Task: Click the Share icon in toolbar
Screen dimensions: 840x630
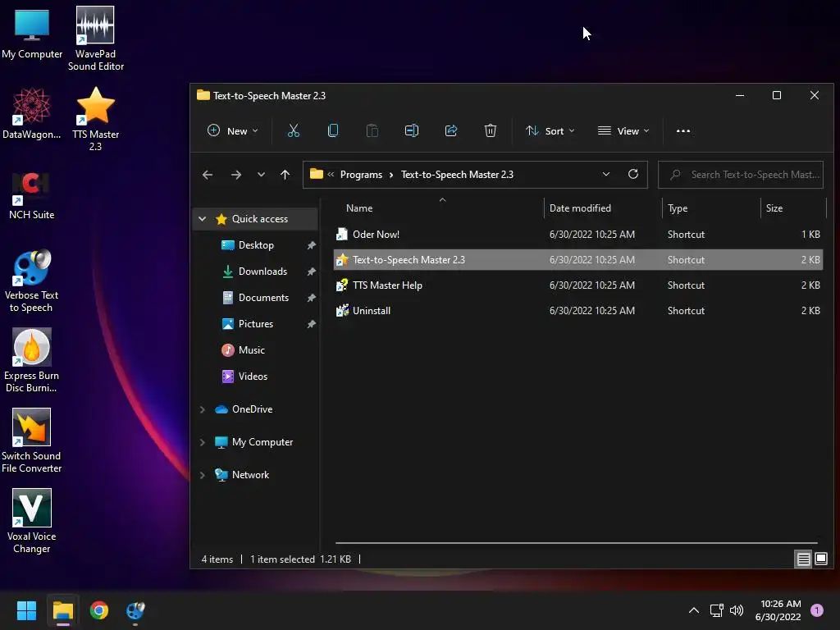Action: point(451,130)
